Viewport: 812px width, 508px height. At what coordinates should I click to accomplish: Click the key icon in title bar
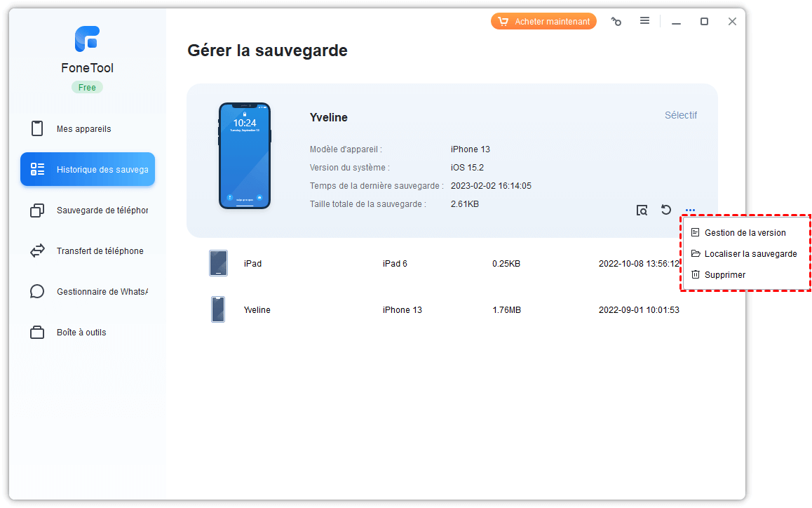coord(616,22)
